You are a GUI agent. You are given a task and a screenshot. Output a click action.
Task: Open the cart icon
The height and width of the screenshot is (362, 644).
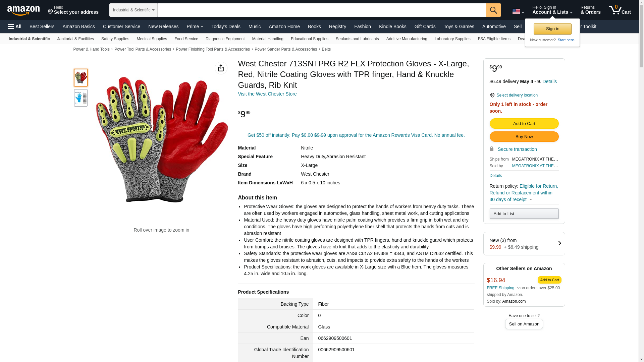(x=620, y=10)
